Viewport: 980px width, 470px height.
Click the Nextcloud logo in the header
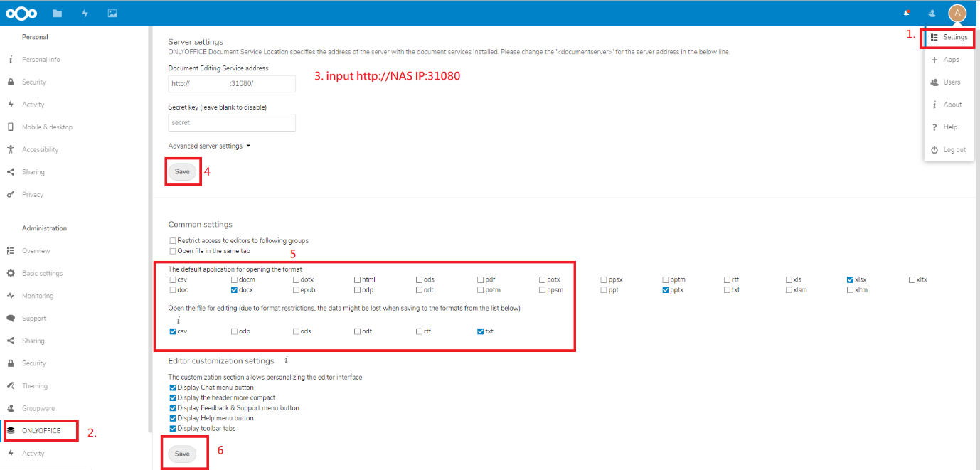(21, 13)
